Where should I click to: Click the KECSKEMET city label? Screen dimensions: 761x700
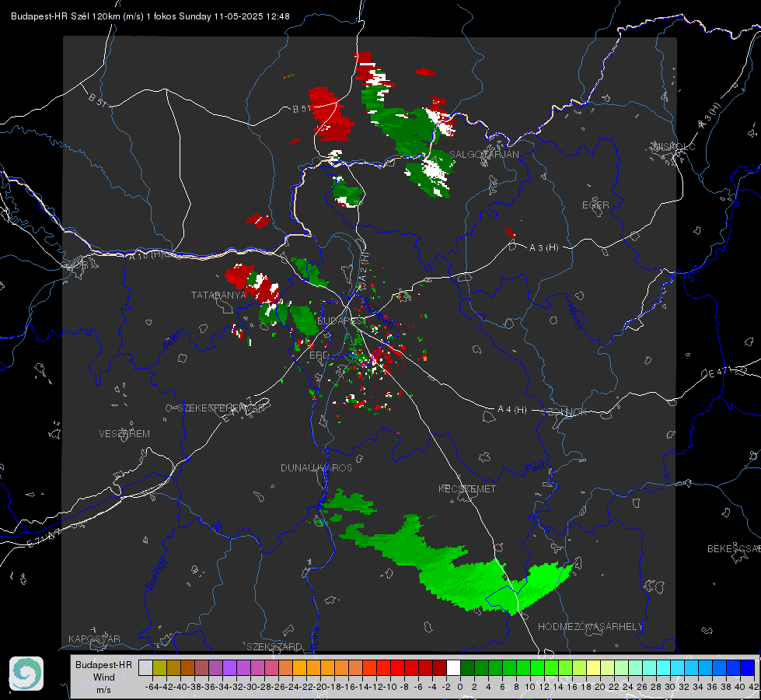[x=467, y=488]
